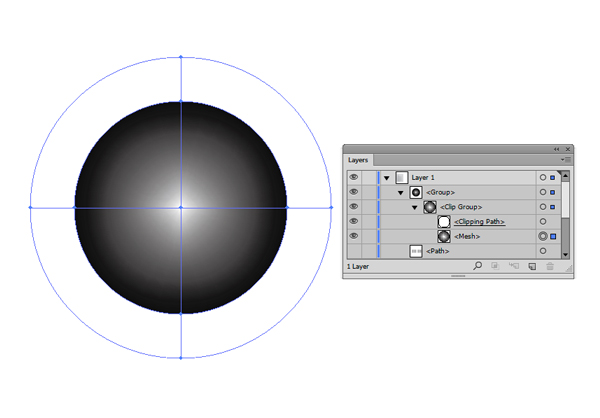Viewport: 600px width, 418px height.
Task: Toggle visibility of <Clipping Path>
Action: [x=354, y=221]
